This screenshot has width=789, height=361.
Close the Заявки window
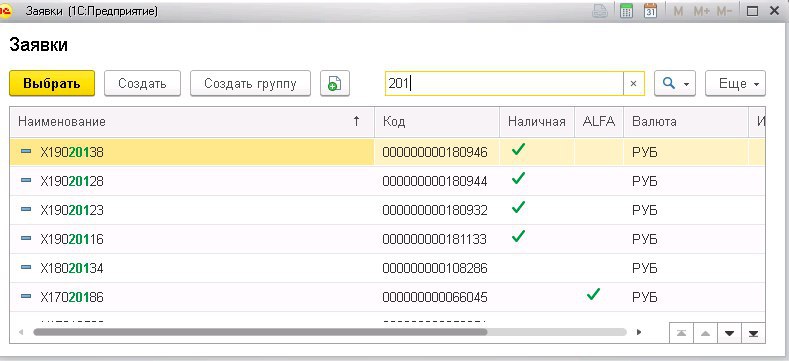774,11
